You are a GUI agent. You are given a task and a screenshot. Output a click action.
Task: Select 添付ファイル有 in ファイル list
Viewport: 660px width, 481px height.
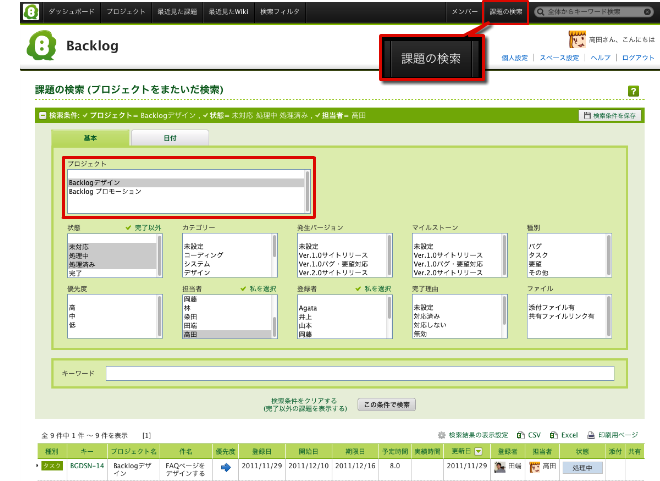[567, 307]
